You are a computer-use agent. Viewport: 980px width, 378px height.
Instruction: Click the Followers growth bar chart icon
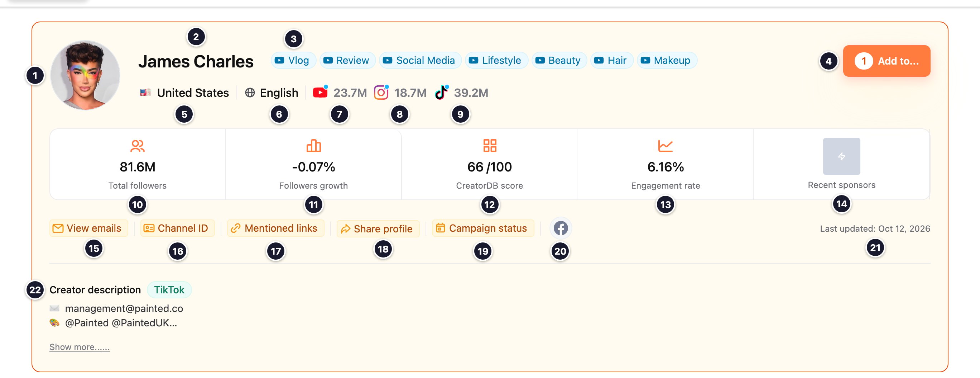(313, 146)
